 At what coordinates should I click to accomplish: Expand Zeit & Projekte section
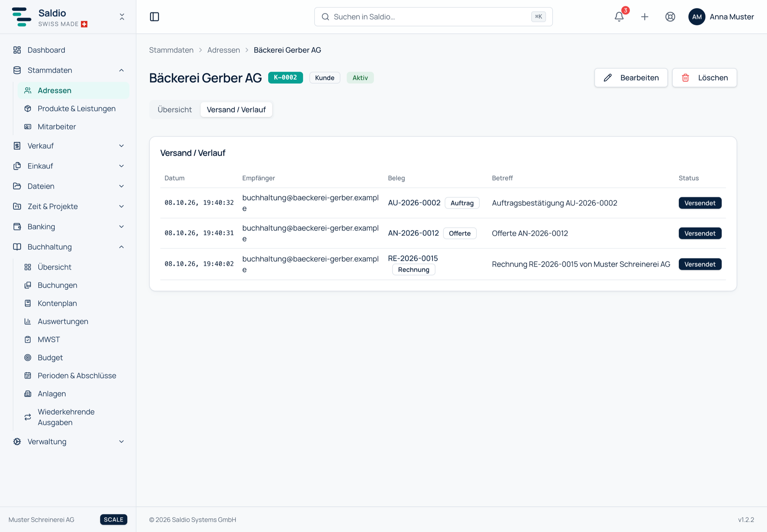[x=68, y=206]
